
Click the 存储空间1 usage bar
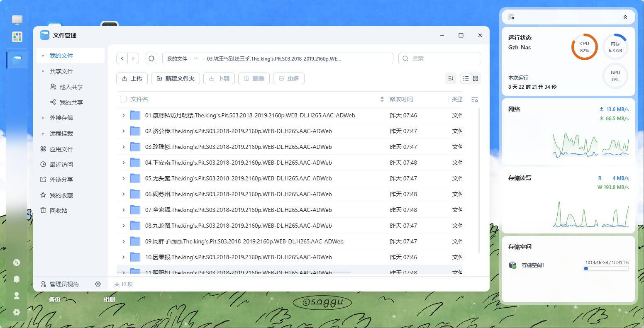(x=606, y=269)
